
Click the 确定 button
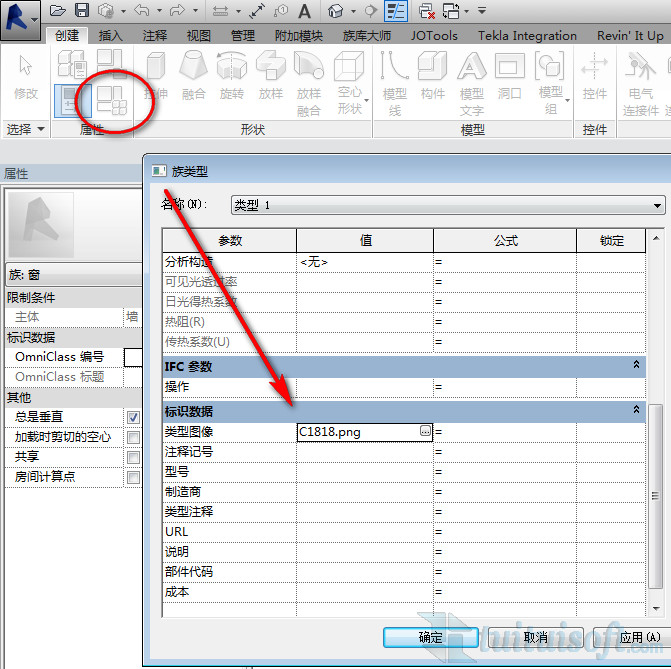[x=430, y=637]
